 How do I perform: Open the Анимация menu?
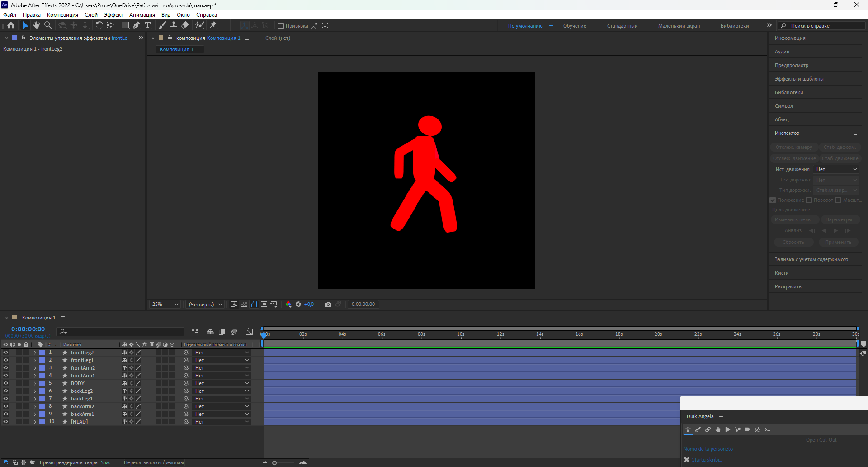142,15
